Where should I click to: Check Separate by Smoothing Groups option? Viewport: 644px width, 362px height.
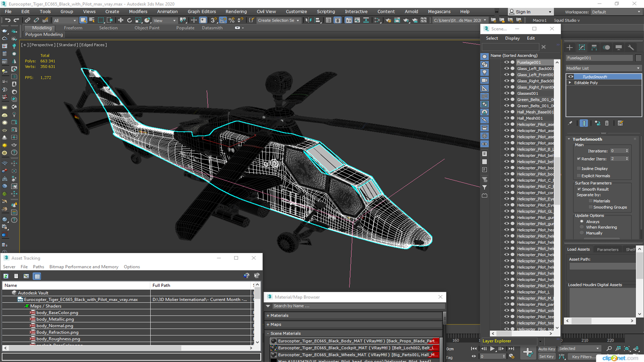591,207
